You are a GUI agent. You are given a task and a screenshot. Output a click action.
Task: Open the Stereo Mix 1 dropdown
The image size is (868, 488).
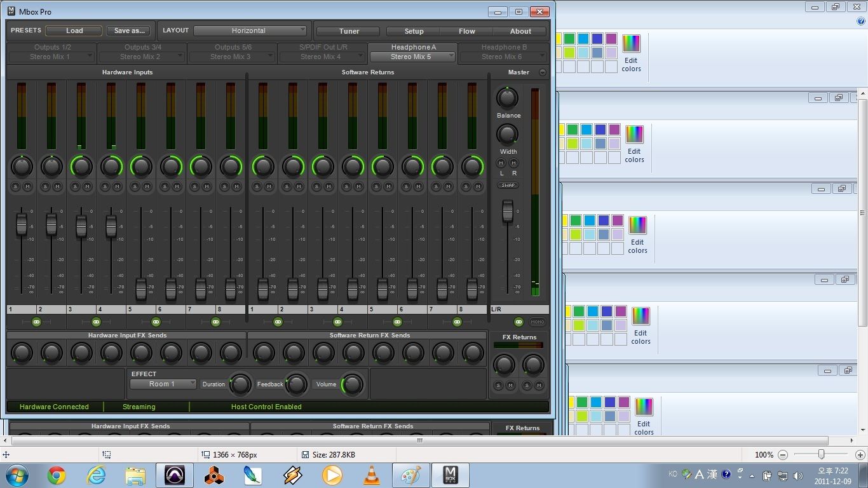(51, 57)
